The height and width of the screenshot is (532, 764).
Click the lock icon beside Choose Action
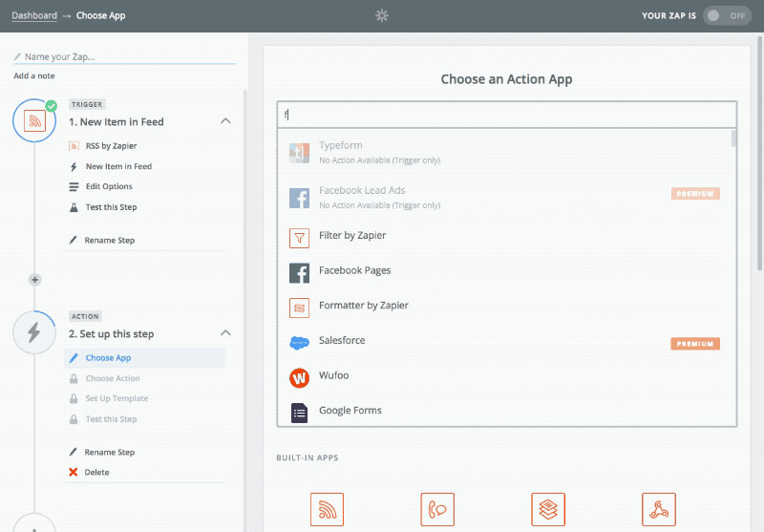(74, 378)
